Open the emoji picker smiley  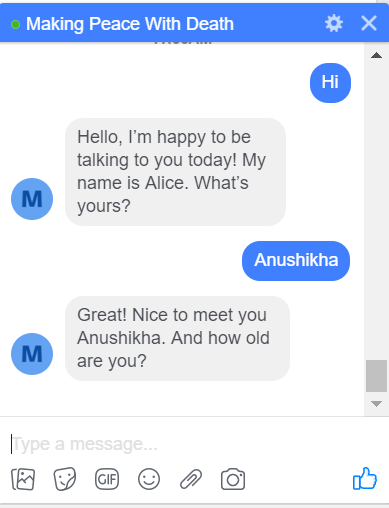click(x=149, y=479)
